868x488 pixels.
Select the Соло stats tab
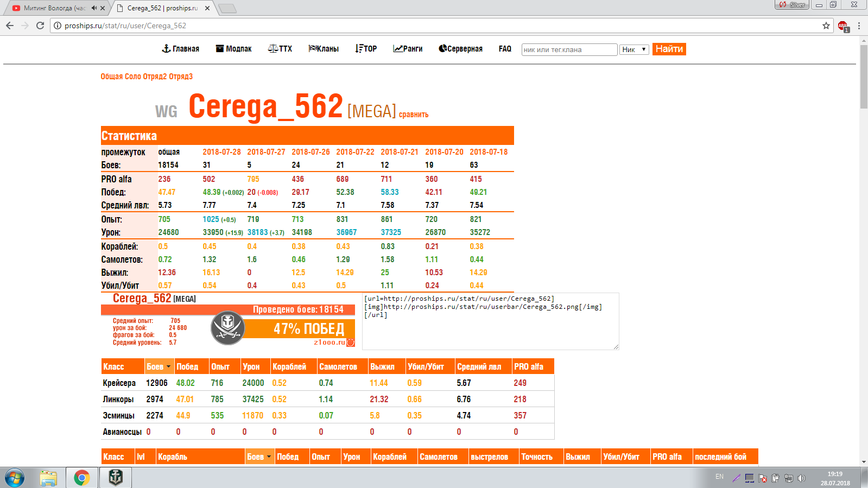click(x=133, y=77)
